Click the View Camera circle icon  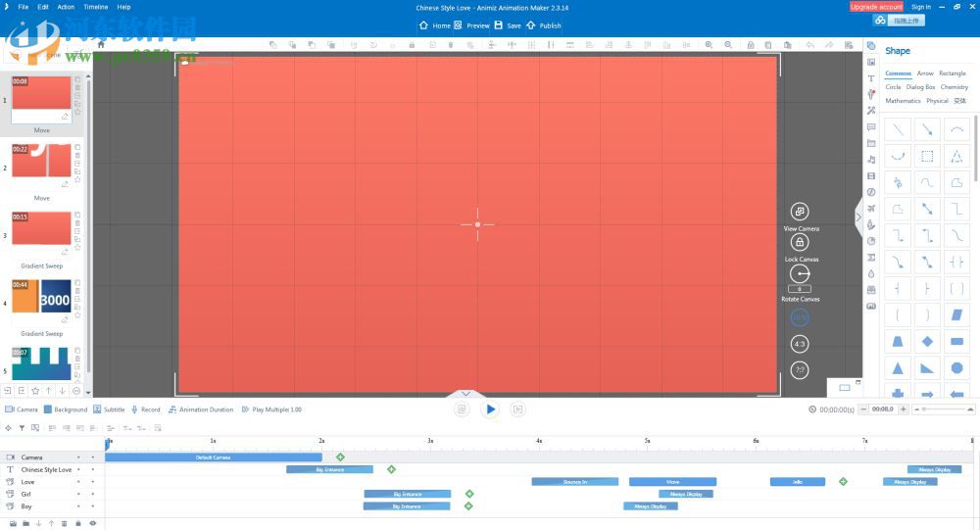tap(800, 212)
